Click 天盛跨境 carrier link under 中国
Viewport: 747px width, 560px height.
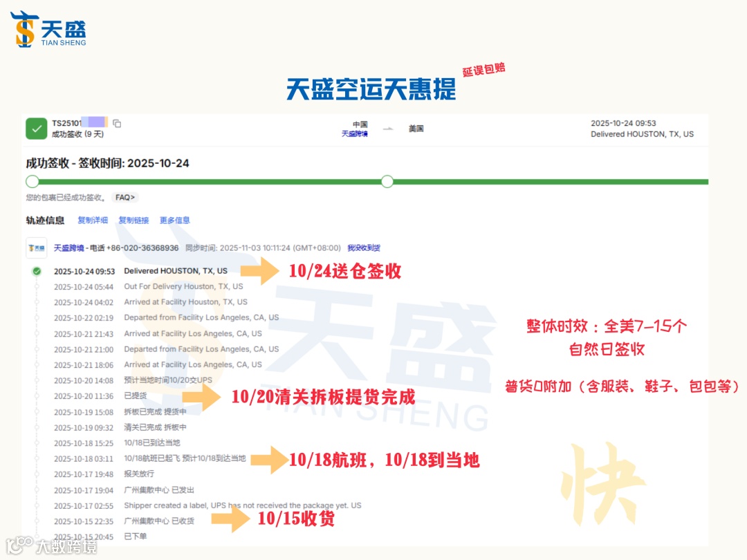click(354, 134)
